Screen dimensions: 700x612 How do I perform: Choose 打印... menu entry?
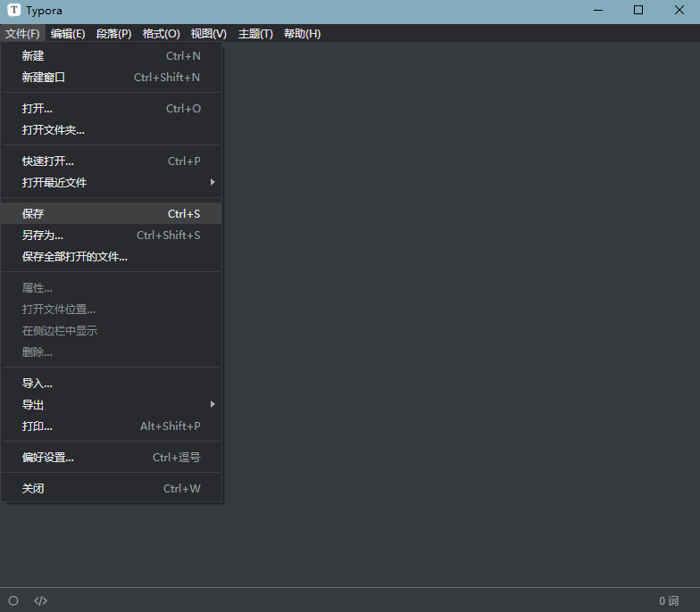111,426
